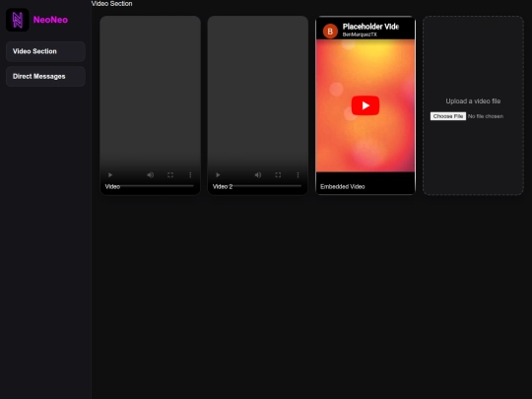Play the embedded YouTube video

tap(366, 105)
